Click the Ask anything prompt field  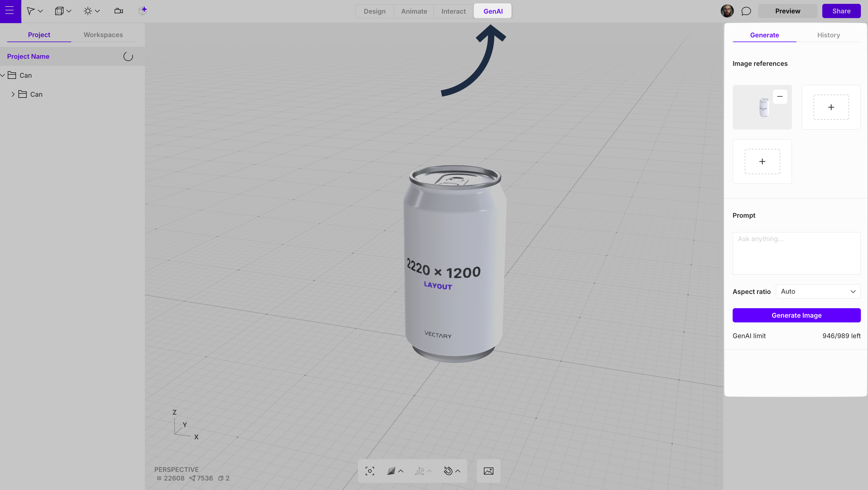796,253
